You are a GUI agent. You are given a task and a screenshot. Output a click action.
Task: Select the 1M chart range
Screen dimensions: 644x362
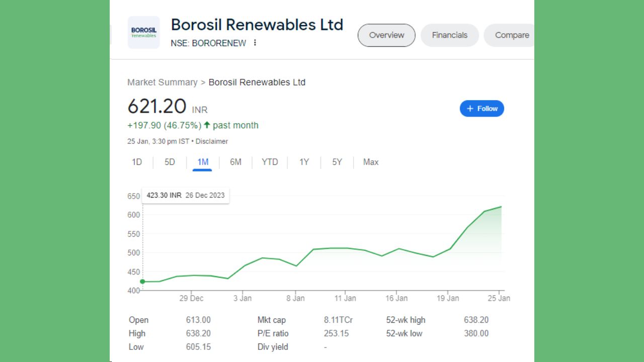(203, 162)
